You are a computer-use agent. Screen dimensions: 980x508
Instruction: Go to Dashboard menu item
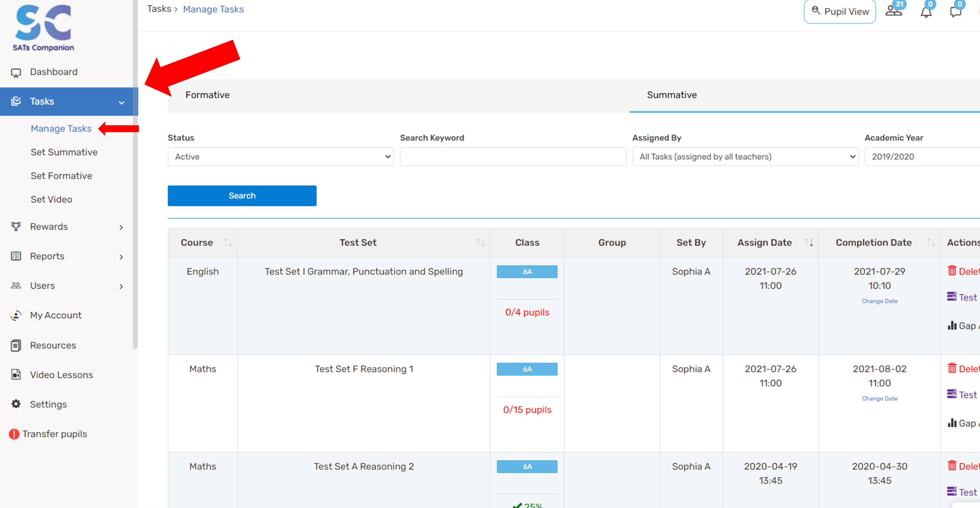[x=54, y=72]
